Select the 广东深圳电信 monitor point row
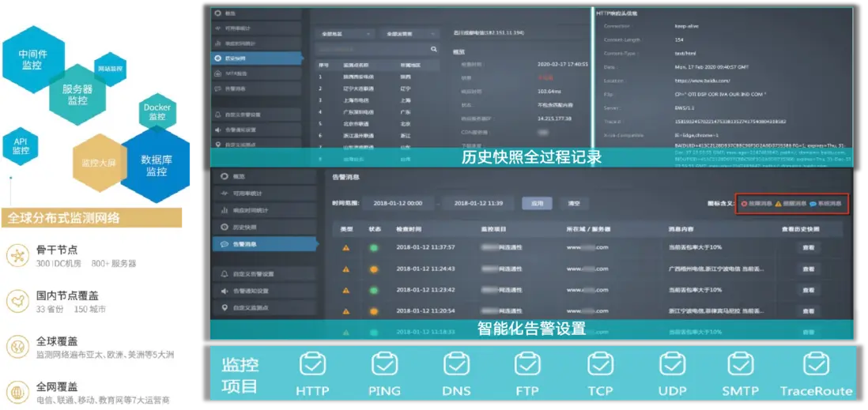The height and width of the screenshot is (410, 868). [377, 111]
